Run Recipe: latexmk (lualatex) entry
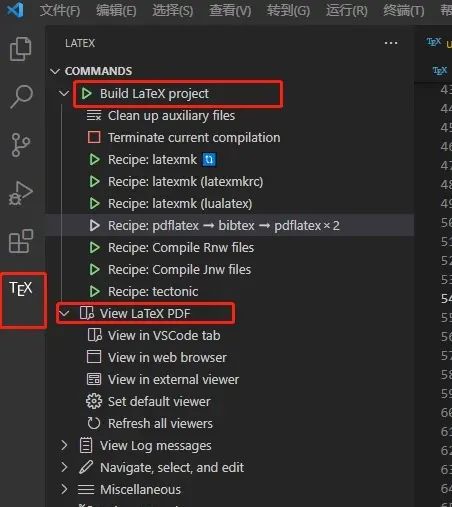The height and width of the screenshot is (507, 452). pos(180,204)
